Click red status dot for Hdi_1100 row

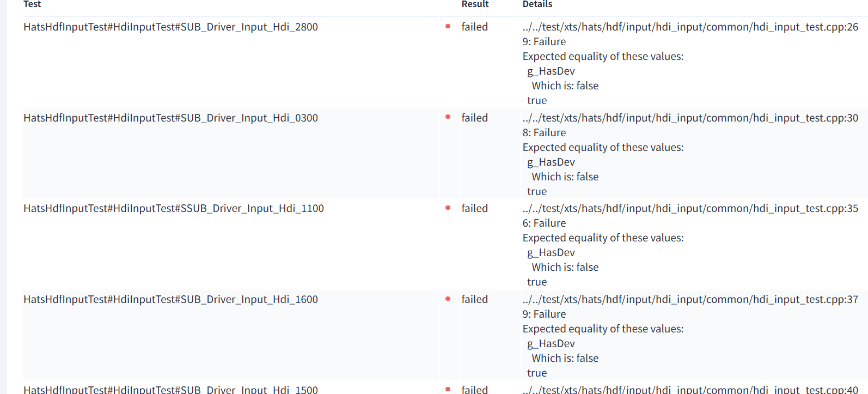click(448, 208)
